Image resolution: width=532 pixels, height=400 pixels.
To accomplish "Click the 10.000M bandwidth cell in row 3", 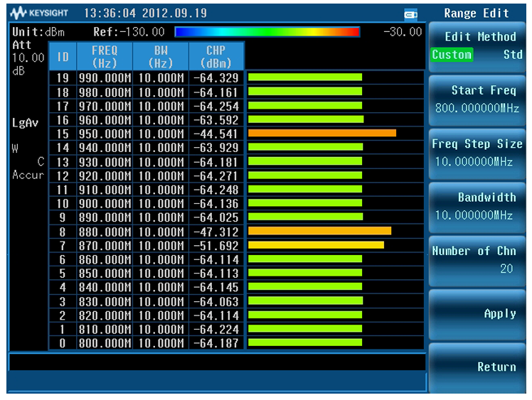I will click(161, 302).
